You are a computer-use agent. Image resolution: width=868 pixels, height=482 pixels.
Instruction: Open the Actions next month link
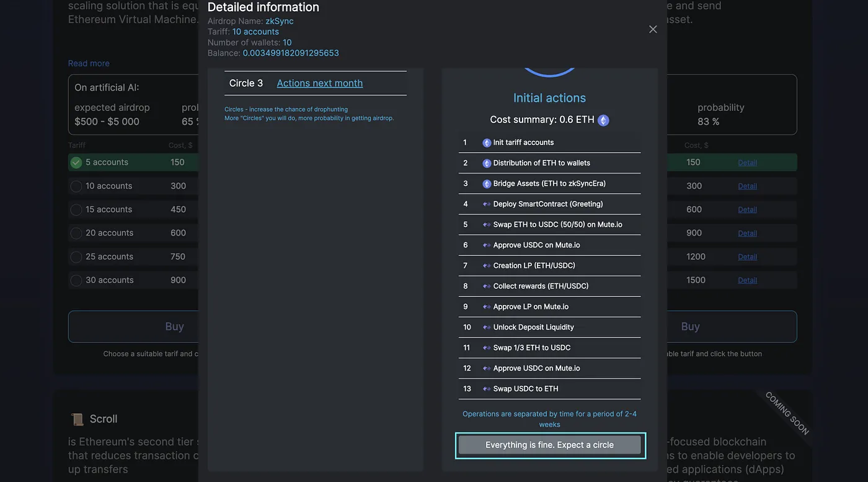pos(319,83)
